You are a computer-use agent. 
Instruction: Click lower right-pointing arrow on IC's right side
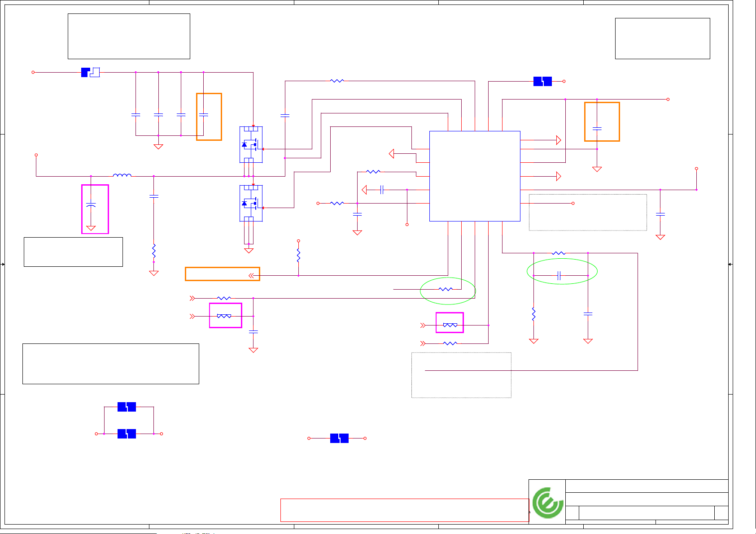pos(559,176)
